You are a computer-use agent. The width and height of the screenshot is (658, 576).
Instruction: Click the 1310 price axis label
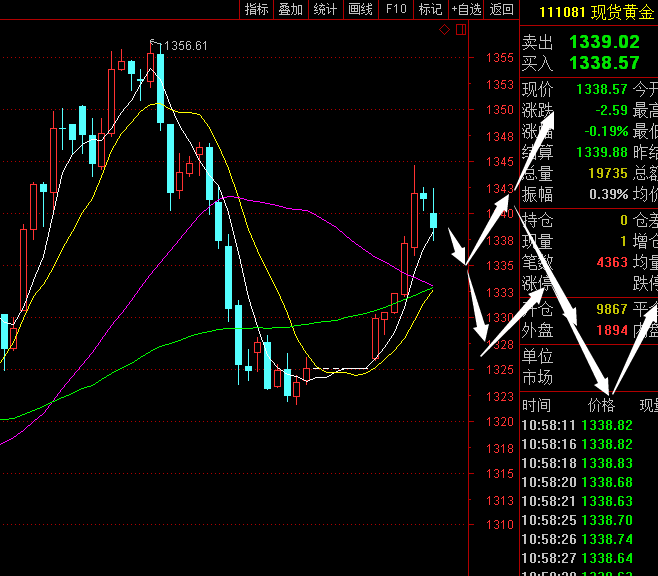click(500, 524)
